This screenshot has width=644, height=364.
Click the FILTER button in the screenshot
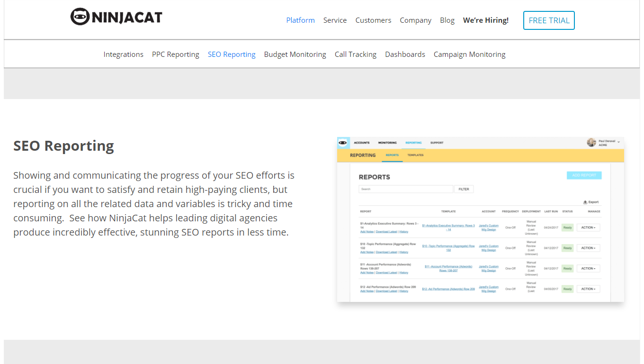(x=464, y=189)
